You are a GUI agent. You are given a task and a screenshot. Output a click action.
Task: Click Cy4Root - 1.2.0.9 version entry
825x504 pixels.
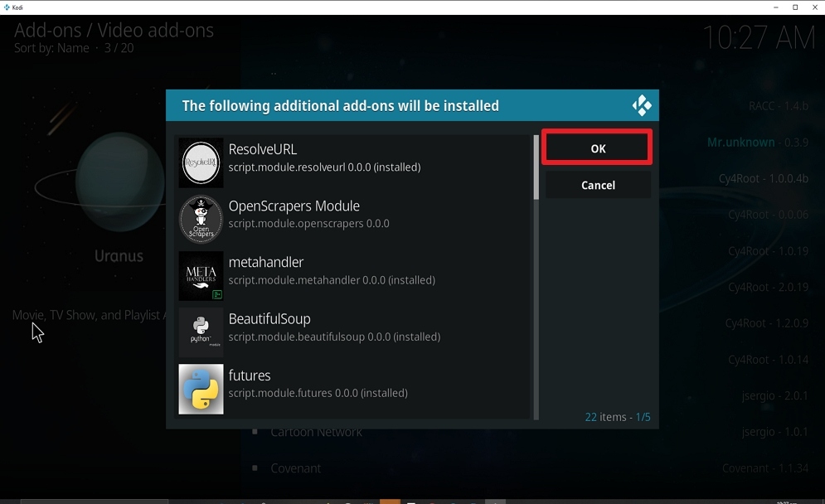(767, 323)
